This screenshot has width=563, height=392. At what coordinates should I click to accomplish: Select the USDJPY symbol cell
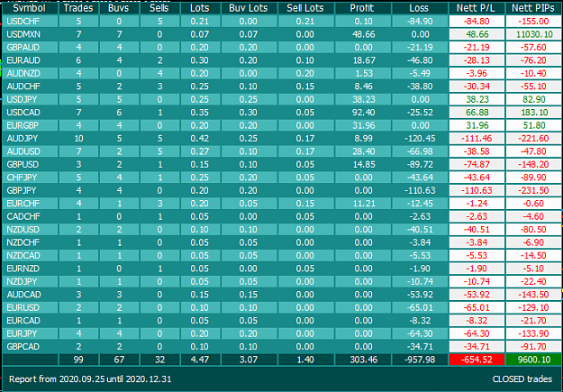[x=30, y=99]
